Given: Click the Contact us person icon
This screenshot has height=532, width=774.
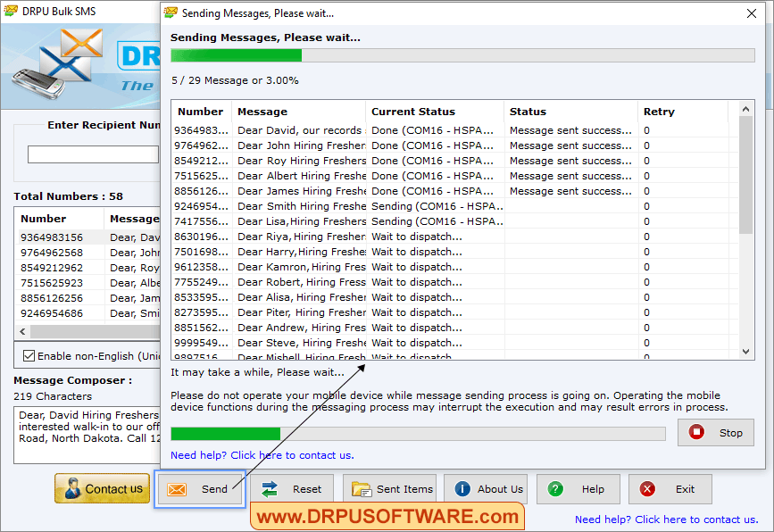Looking at the screenshot, I should click(x=72, y=488).
